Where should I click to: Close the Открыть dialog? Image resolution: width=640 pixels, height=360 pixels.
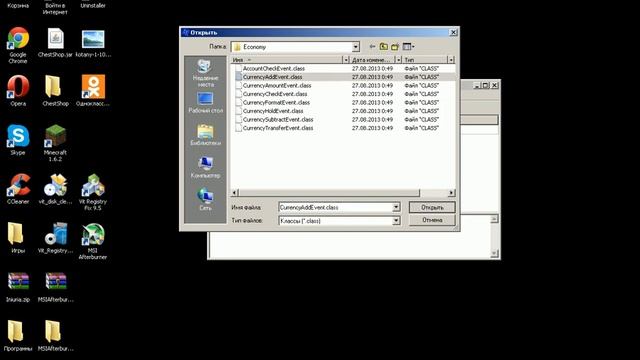(x=453, y=33)
